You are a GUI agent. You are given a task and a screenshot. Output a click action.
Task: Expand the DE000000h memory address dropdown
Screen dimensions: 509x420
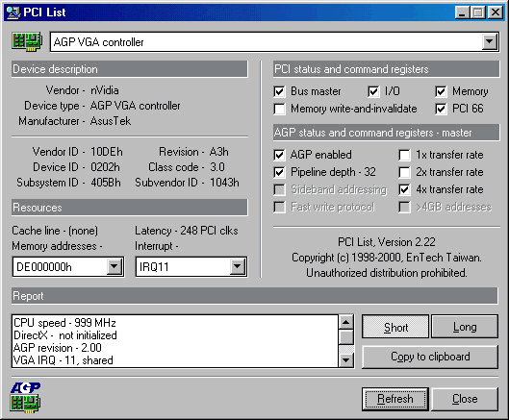[114, 266]
